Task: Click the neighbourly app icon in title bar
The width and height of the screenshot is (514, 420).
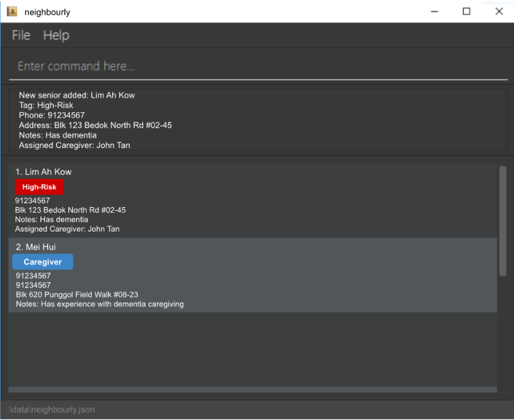Action: pos(12,12)
